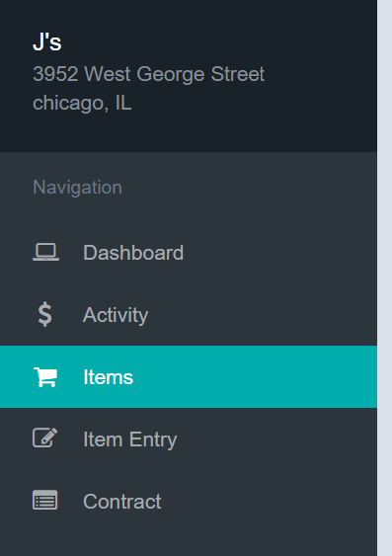Click the shopping cart icon for Items
392x556 pixels.
pyautogui.click(x=45, y=377)
